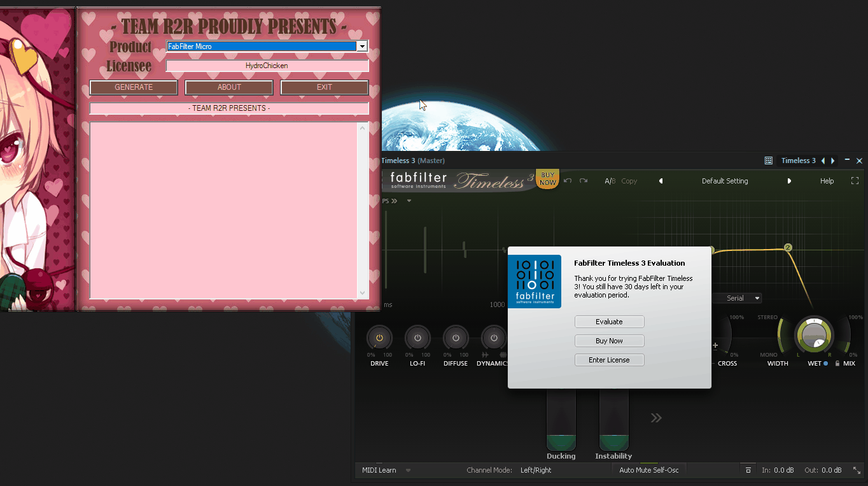The height and width of the screenshot is (486, 868).
Task: Click the Evaluate button in the dialog
Action: point(609,322)
